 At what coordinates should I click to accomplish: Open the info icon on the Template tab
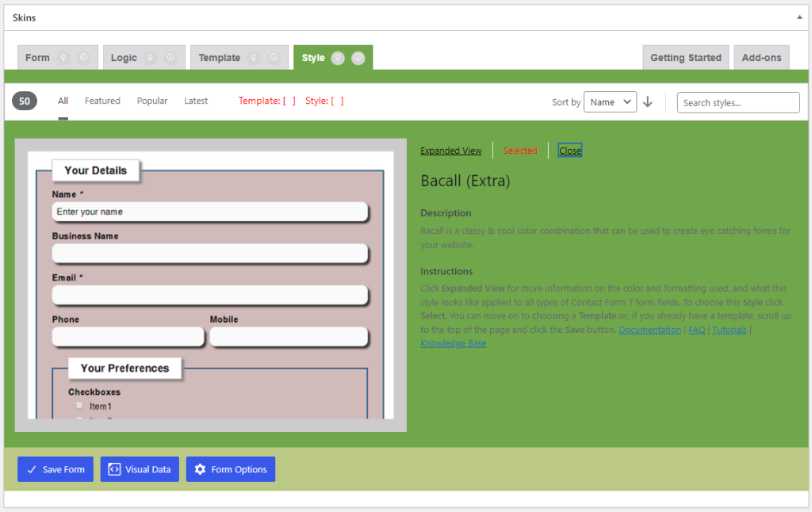(274, 58)
